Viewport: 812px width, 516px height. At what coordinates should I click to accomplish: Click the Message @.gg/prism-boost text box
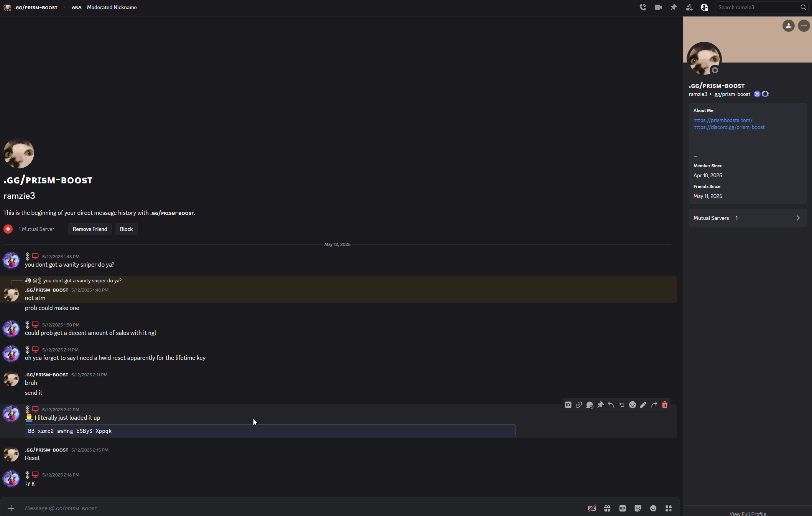[299, 508]
